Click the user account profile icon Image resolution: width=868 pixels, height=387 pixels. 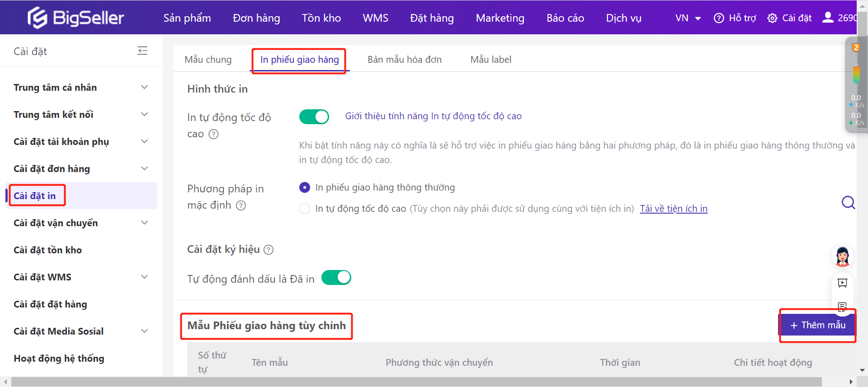(828, 18)
